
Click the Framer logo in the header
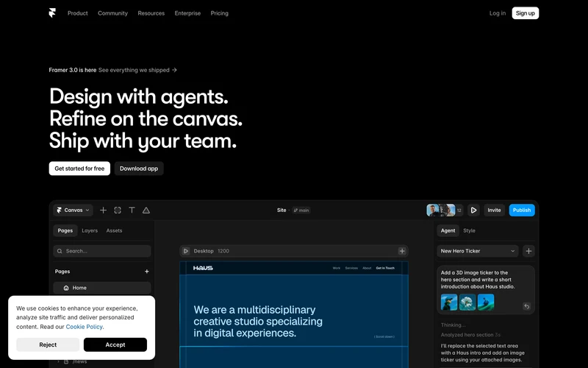click(x=52, y=13)
